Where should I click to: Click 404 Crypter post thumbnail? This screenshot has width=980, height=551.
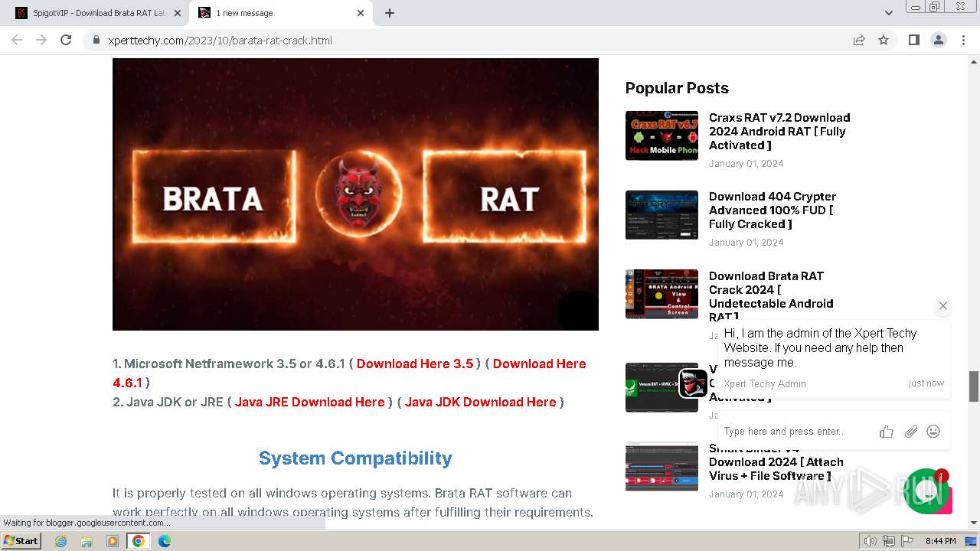pos(661,214)
